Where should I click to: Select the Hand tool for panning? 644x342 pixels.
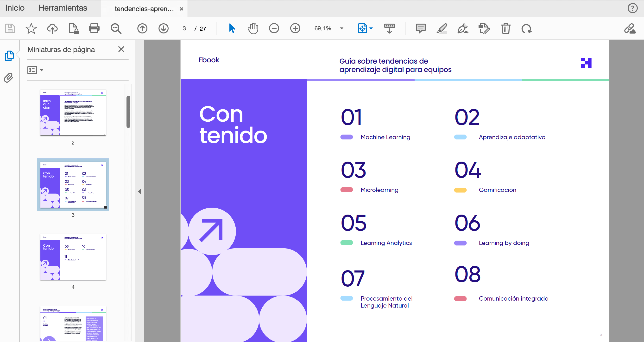tap(253, 28)
